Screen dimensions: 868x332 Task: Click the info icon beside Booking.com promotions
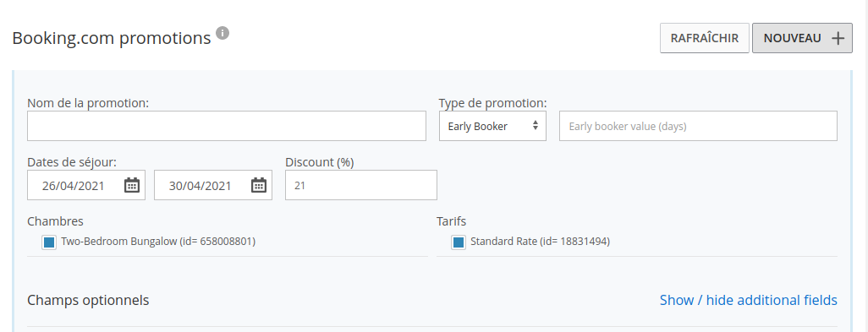coord(222,33)
